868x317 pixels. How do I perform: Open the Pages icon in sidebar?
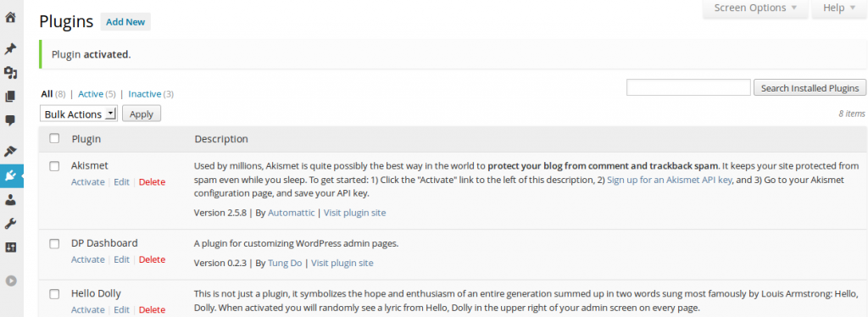[10, 97]
